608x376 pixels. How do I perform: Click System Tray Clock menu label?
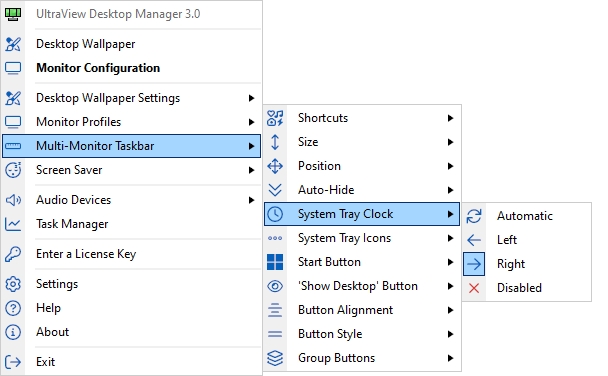345,214
